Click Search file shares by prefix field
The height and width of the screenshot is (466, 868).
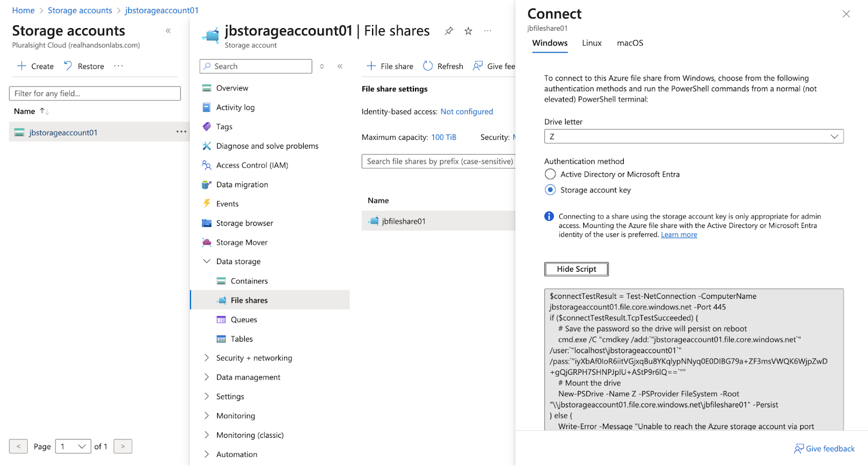[x=438, y=161]
